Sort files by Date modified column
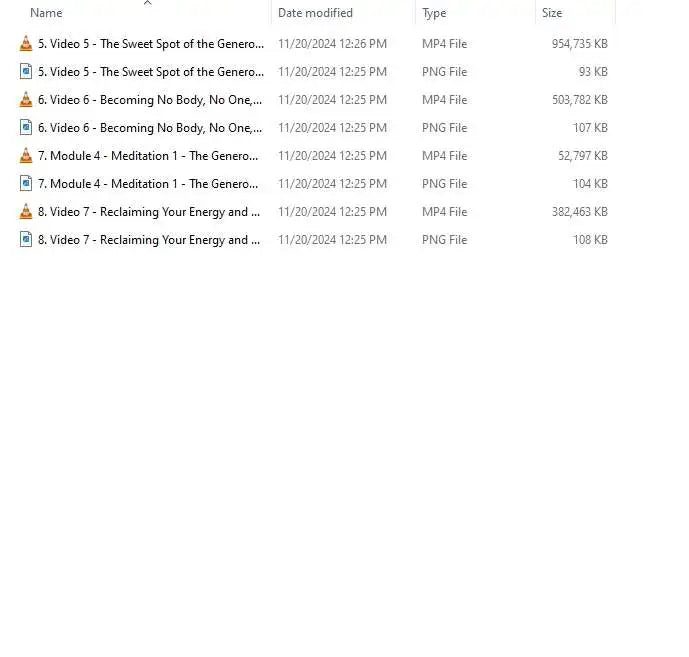This screenshot has height=657, width=689. [315, 13]
